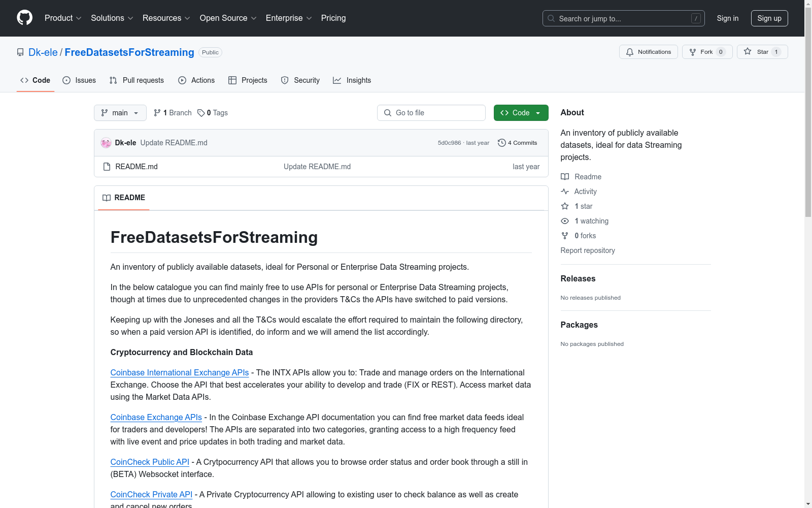This screenshot has height=508, width=812.
Task: Expand the Resources menu
Action: [166, 18]
